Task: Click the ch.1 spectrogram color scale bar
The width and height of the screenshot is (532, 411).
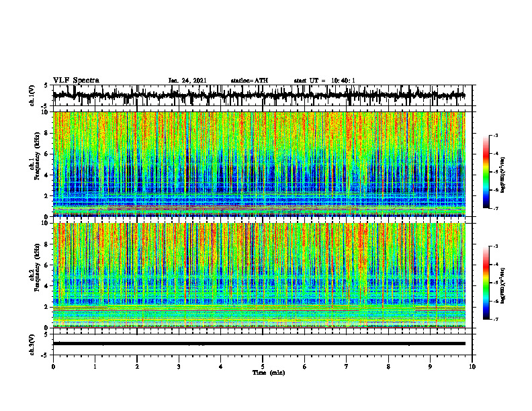Action: 486,171
